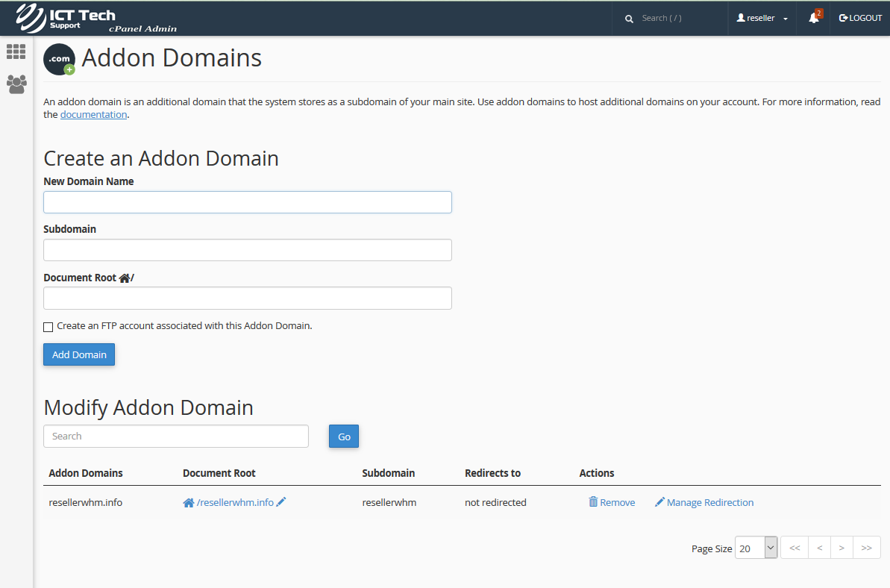Image resolution: width=890 pixels, height=588 pixels.
Task: Focus the New Domain Name field
Action: [x=248, y=202]
